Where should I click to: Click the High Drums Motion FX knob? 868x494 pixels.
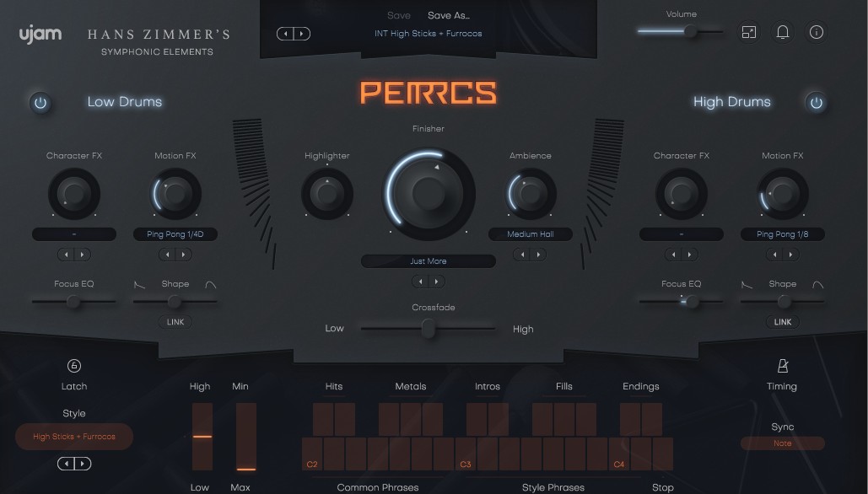pyautogui.click(x=783, y=194)
